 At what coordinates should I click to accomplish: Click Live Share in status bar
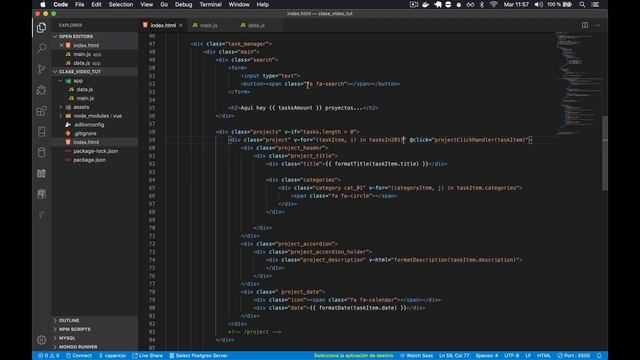(147, 356)
